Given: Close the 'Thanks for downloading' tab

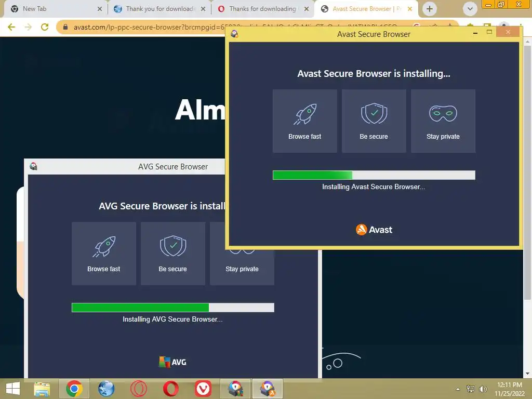Looking at the screenshot, I should [307, 9].
